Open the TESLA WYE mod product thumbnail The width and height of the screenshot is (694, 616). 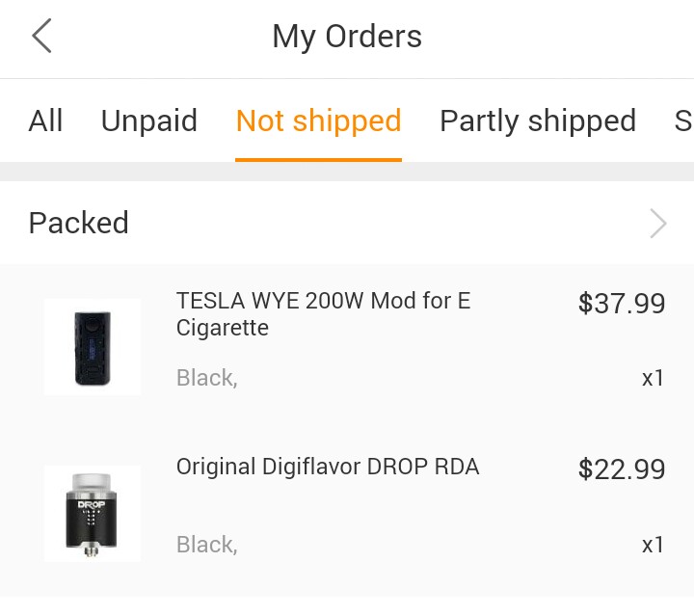[x=93, y=347]
